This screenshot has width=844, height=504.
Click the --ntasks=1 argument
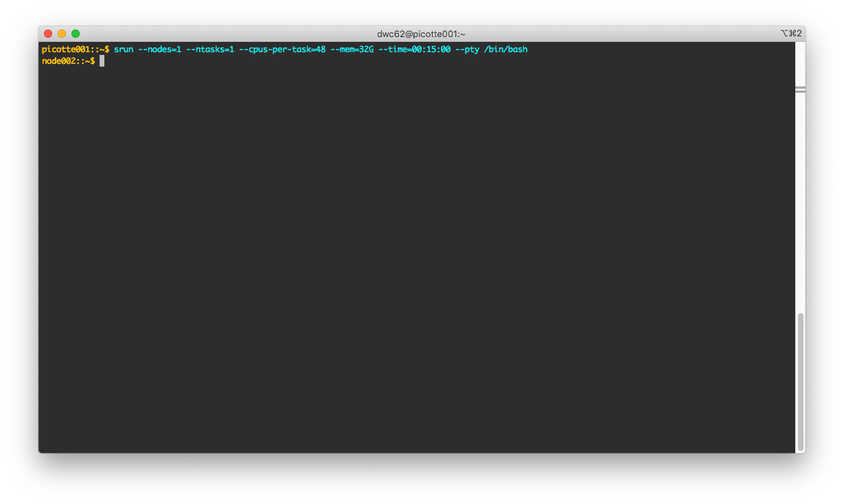(x=210, y=49)
